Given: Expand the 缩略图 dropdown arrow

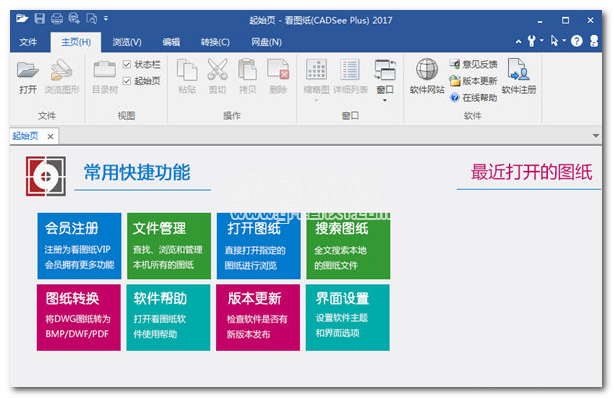Looking at the screenshot, I should [x=316, y=100].
